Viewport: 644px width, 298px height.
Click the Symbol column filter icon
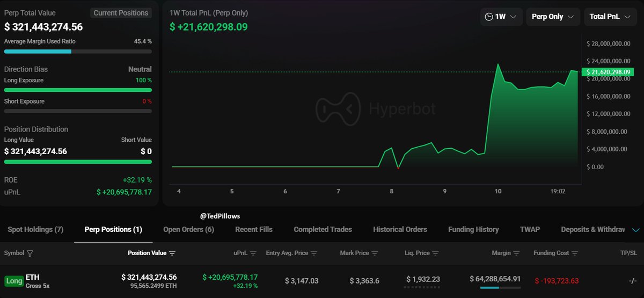[x=30, y=253]
